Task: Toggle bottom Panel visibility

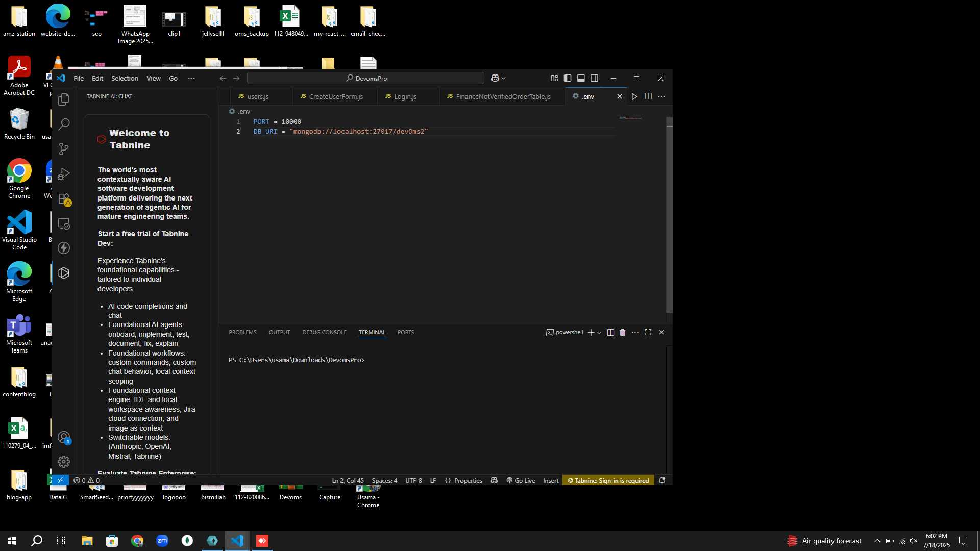Action: (x=581, y=78)
